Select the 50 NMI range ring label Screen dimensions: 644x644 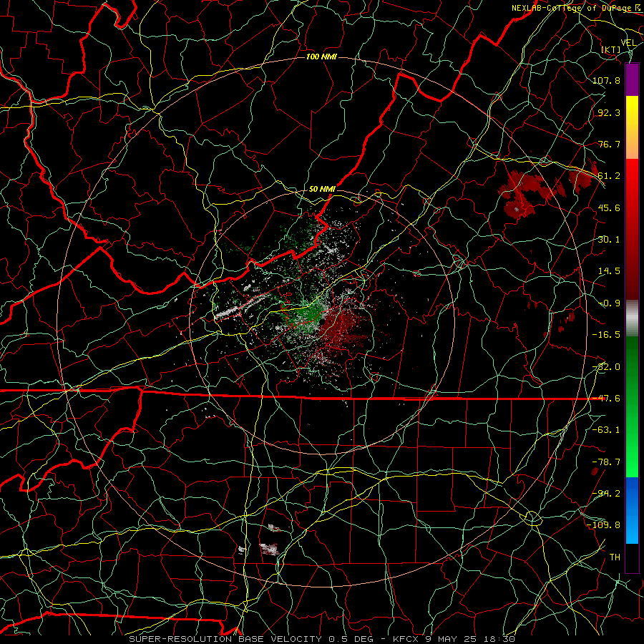coord(322,189)
